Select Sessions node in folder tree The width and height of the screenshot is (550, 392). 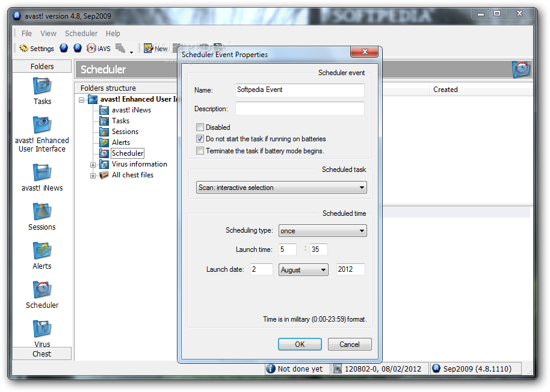(125, 132)
